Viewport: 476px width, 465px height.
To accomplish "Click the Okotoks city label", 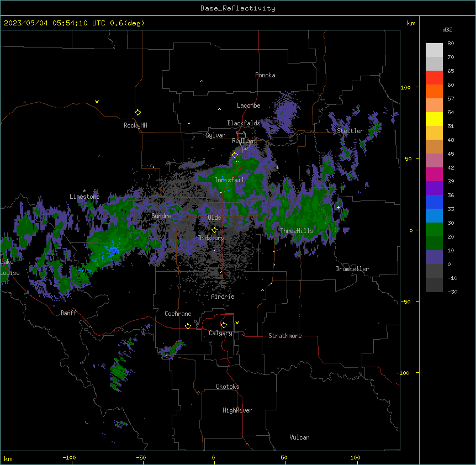I will coord(228,387).
